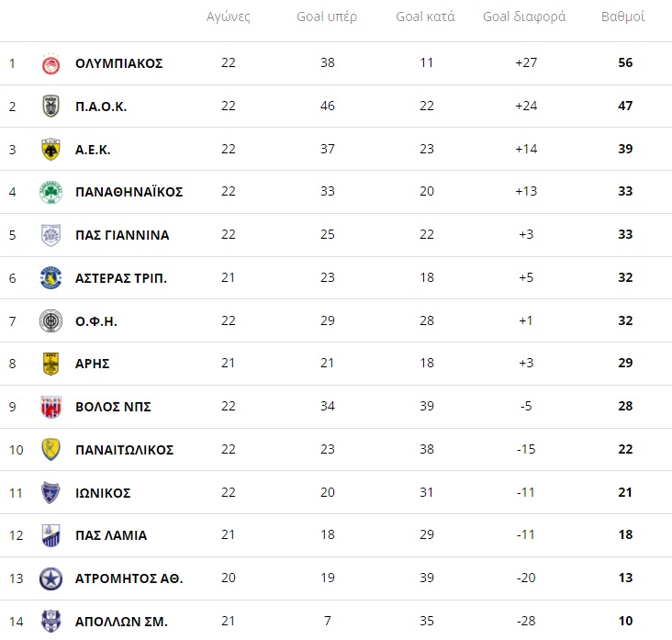
Task: Click the P.A.O.K. team logo
Action: click(50, 107)
